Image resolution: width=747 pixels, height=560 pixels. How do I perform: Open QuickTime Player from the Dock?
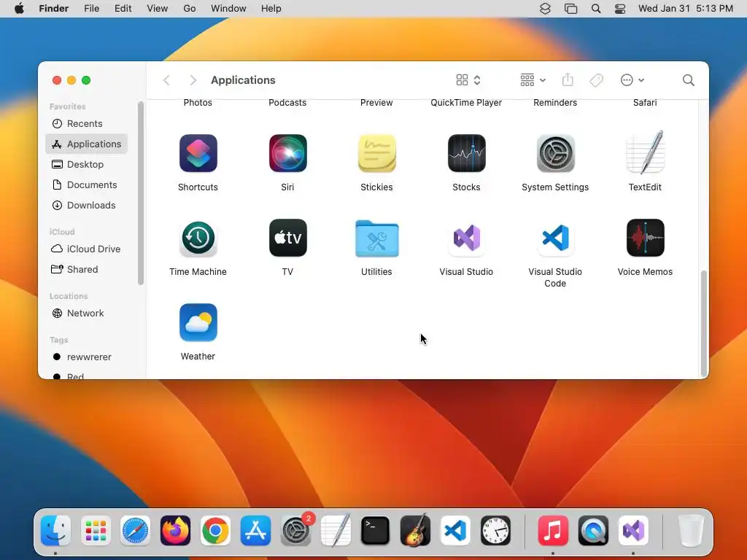coord(593,531)
